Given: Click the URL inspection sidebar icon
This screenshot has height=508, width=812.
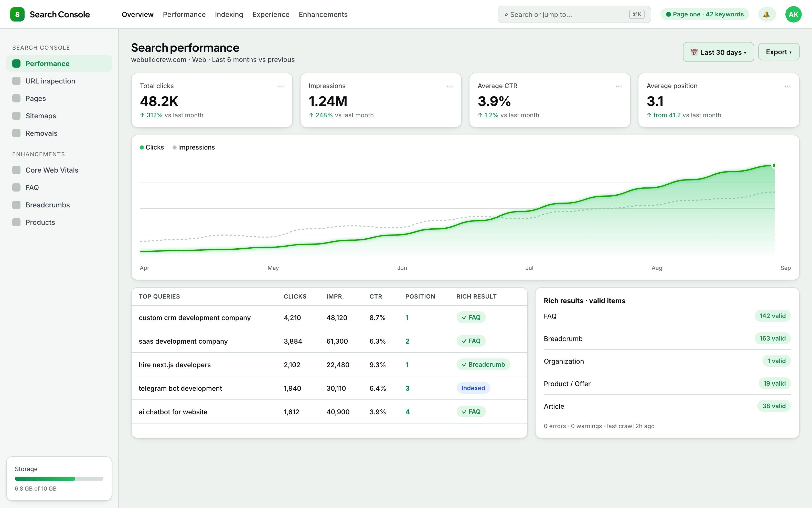Looking at the screenshot, I should point(16,81).
